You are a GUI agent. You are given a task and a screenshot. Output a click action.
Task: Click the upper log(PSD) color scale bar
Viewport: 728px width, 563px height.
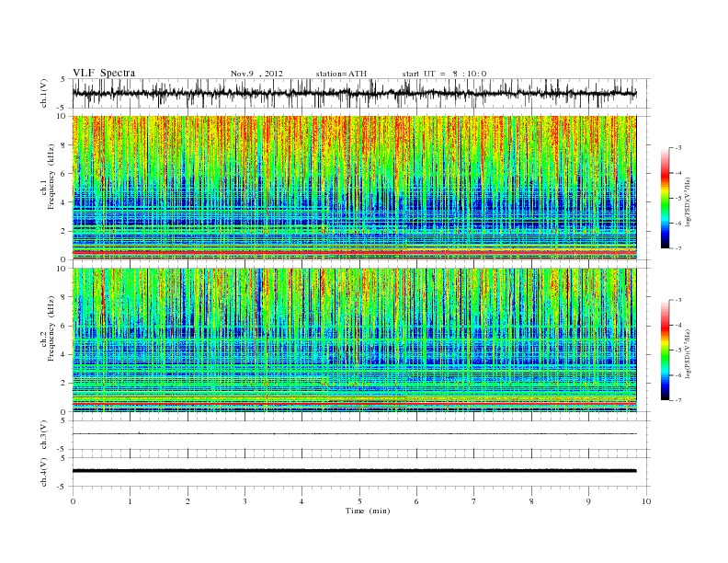665,198
